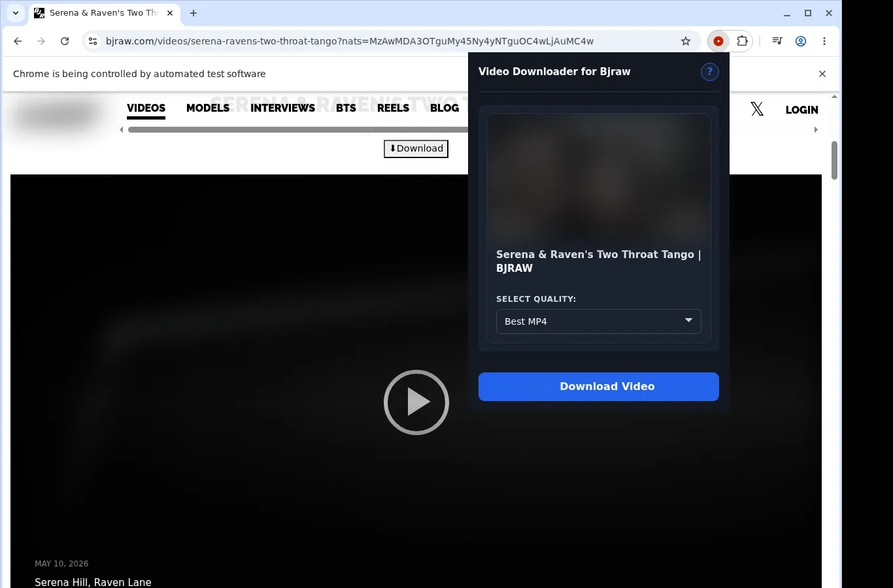The image size is (893, 588).
Task: Expand the Best MP4 quality dropdown
Action: pos(599,321)
